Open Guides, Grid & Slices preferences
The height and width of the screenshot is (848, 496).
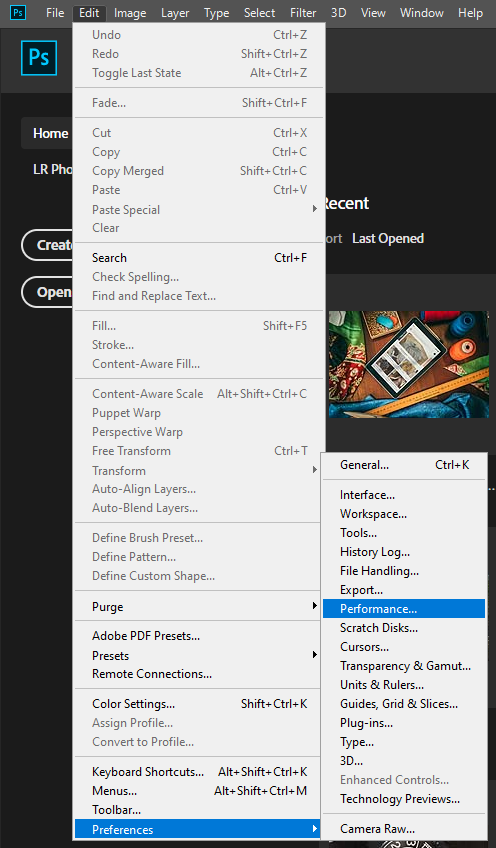[x=404, y=704]
